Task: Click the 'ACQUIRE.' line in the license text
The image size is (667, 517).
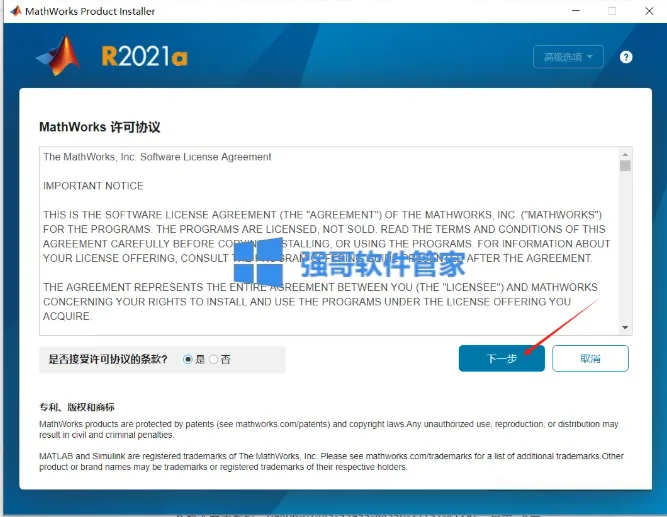Action: (x=67, y=316)
